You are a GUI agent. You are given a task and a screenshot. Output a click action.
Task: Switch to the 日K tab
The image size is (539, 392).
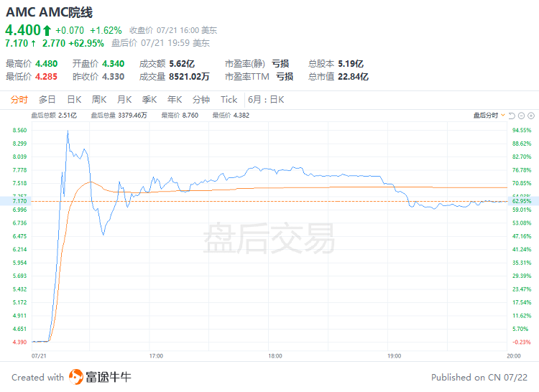(x=74, y=100)
